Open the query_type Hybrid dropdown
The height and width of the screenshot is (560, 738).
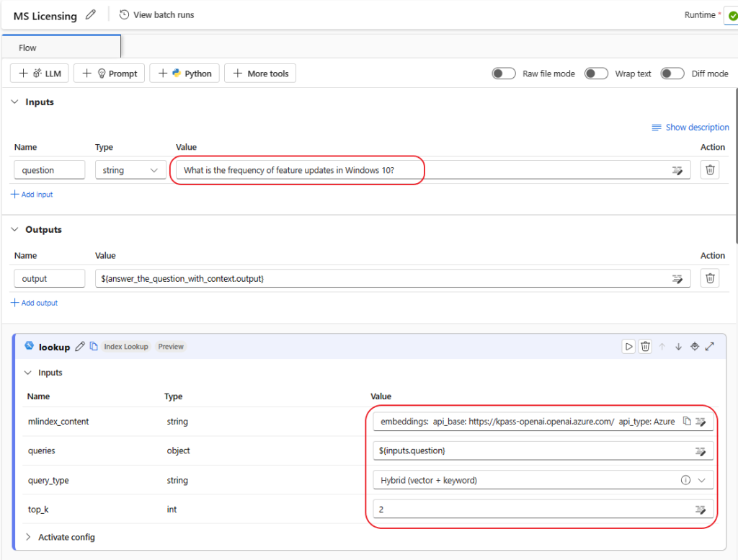543,480
